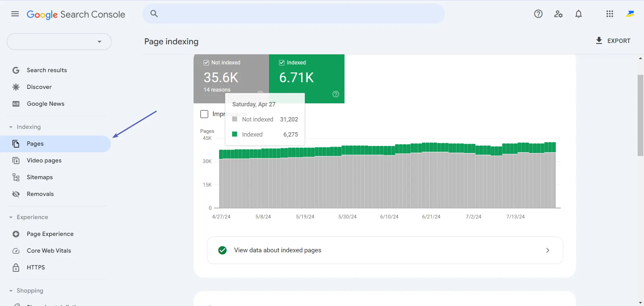The width and height of the screenshot is (644, 306).
Task: Click scrollbar up arrow
Action: pyautogui.click(x=641, y=58)
